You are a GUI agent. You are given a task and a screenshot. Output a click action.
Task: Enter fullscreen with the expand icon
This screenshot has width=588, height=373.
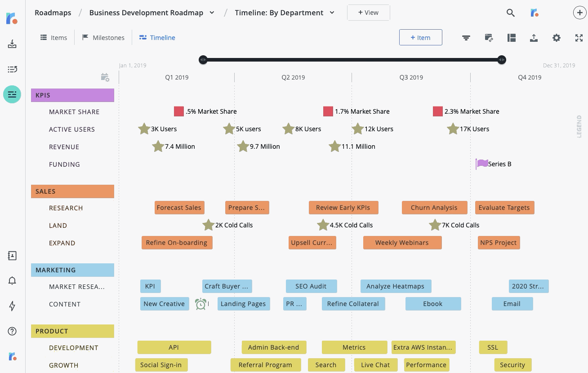click(x=579, y=38)
